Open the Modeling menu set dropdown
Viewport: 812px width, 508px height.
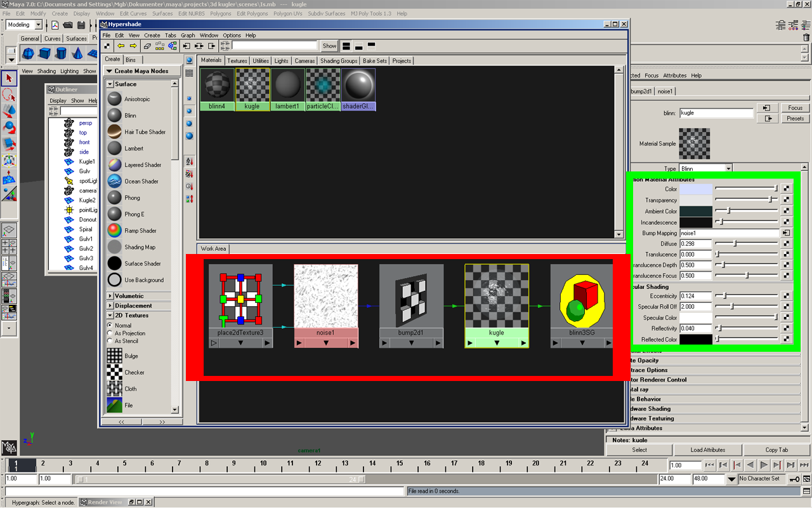coord(39,25)
